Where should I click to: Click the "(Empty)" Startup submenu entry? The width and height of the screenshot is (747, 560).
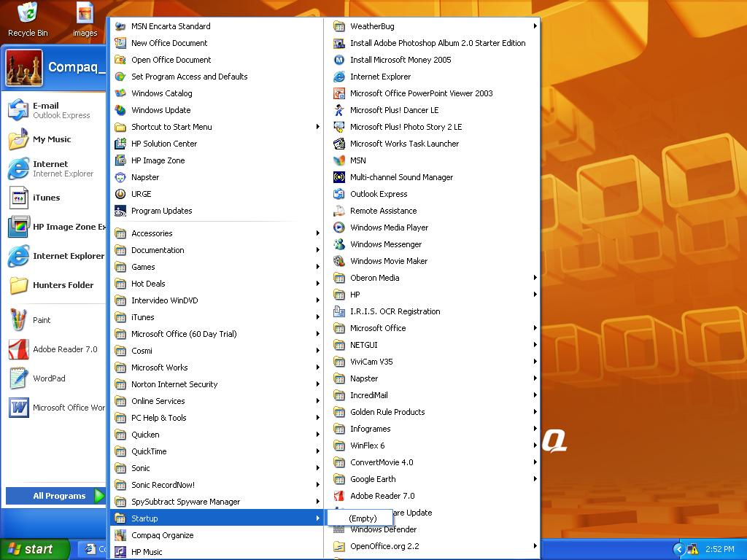click(x=360, y=518)
